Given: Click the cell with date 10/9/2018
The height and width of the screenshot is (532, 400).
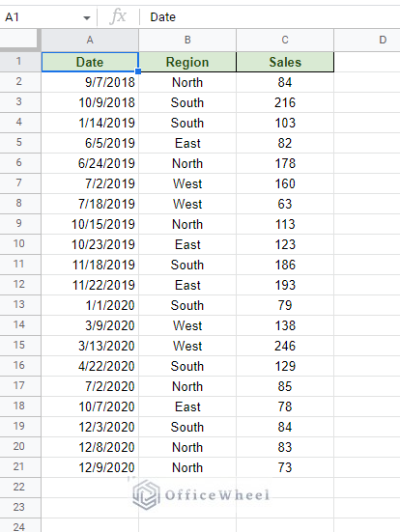Looking at the screenshot, I should point(90,102).
